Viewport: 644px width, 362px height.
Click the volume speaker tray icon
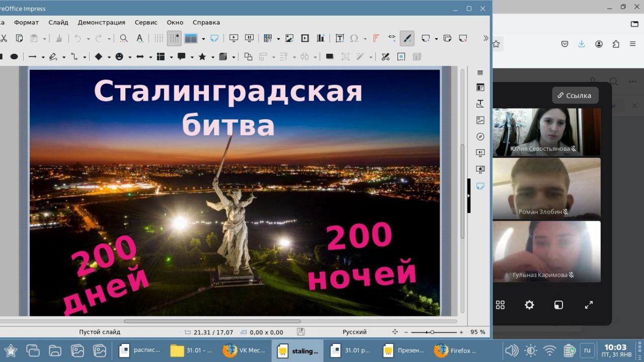[511, 350]
